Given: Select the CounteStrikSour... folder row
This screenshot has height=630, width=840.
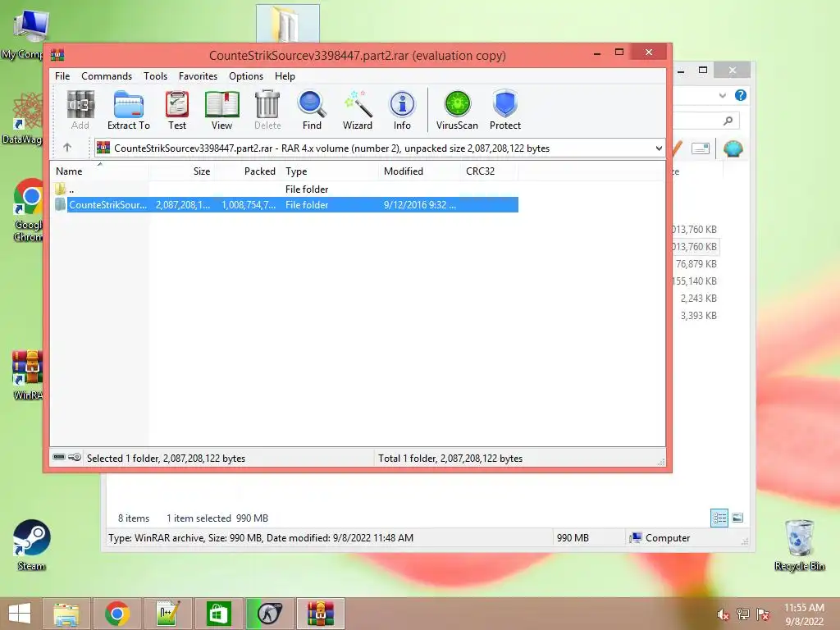Looking at the screenshot, I should [285, 204].
